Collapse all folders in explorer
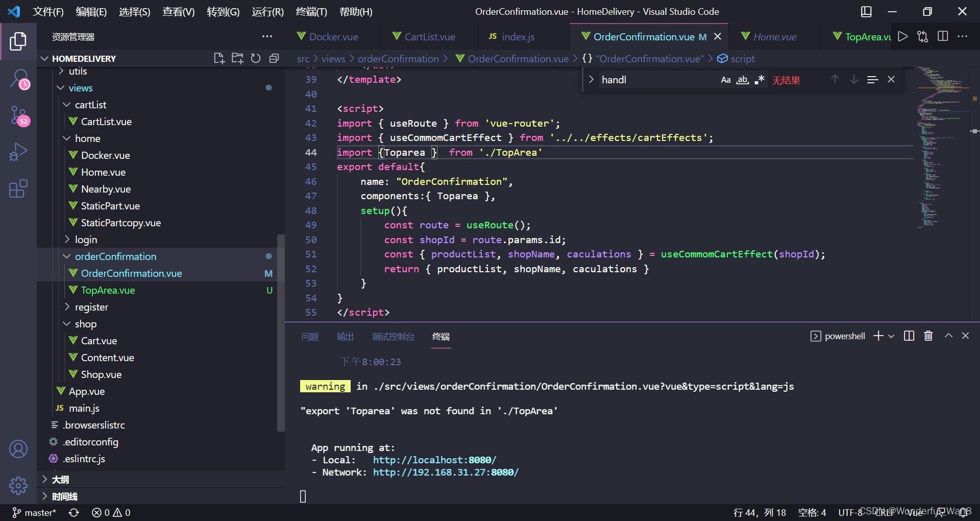Image resolution: width=980 pixels, height=521 pixels. coord(274,58)
